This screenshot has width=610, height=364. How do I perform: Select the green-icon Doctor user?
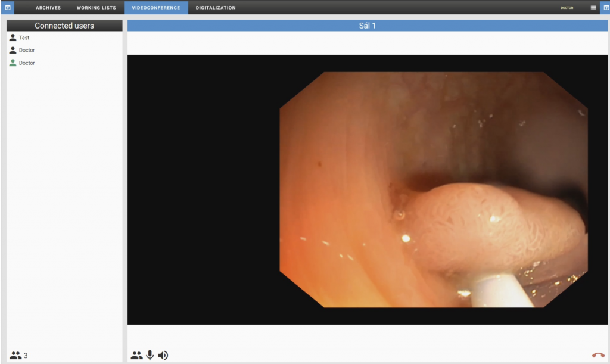tap(27, 63)
